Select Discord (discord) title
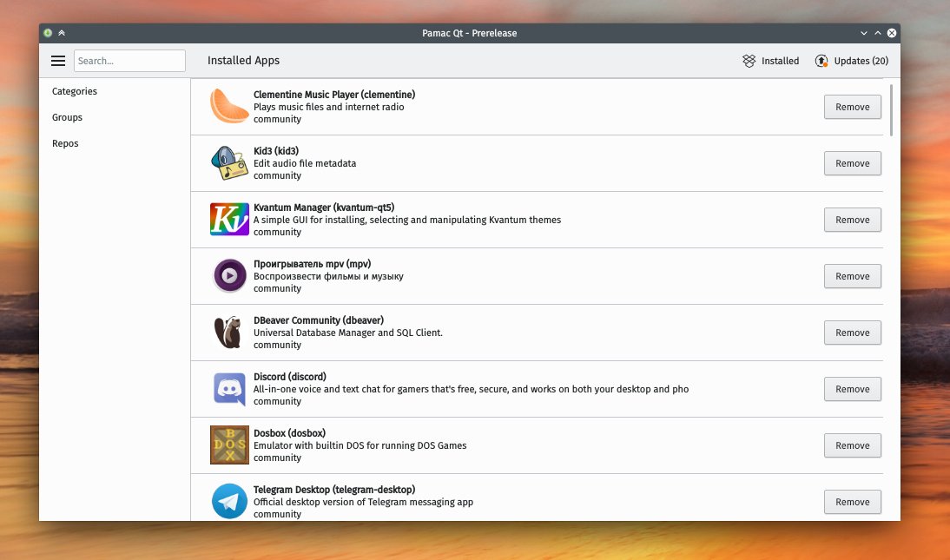950x560 pixels. (290, 376)
